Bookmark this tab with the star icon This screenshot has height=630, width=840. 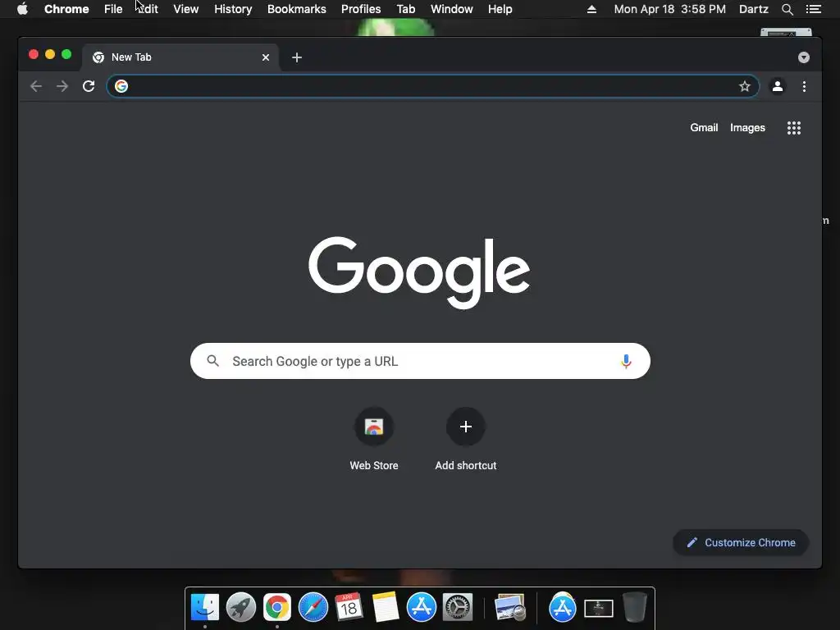[745, 86]
